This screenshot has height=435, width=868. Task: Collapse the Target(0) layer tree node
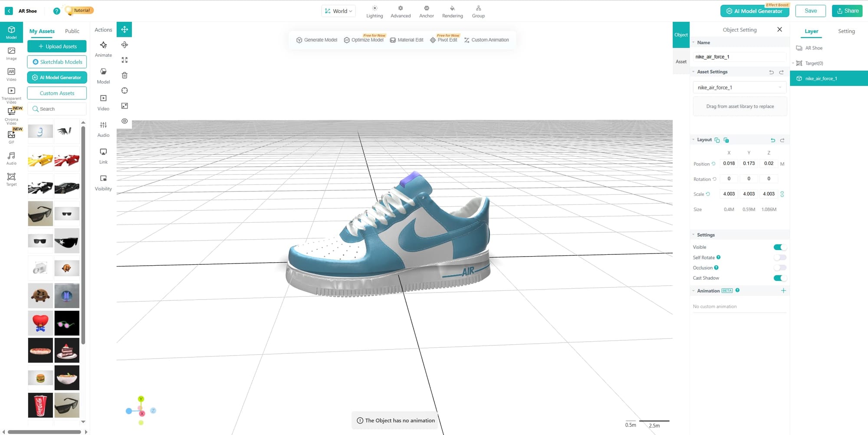coord(793,63)
